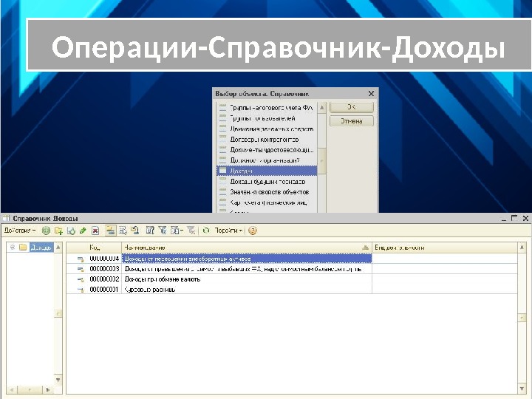
Task: Sort by Код column header
Action: point(95,248)
